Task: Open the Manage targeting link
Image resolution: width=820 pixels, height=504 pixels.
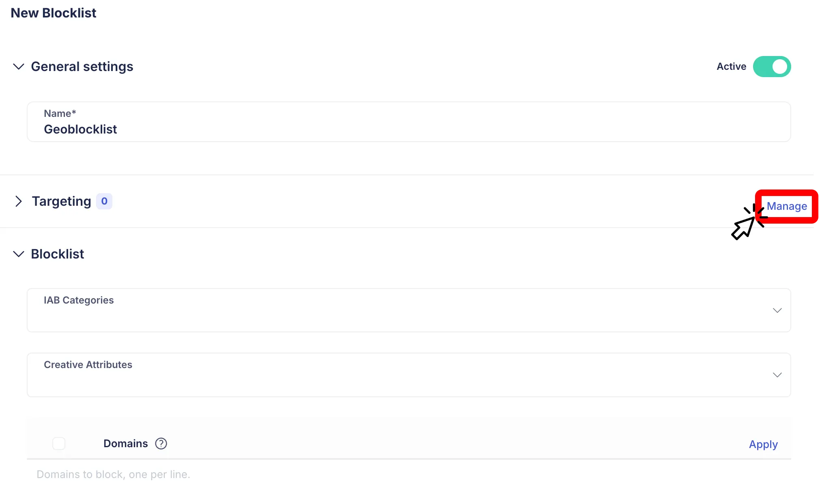Action: (786, 206)
